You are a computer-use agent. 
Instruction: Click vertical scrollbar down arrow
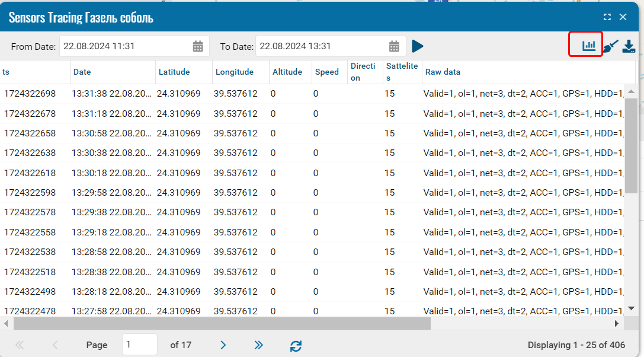tap(631, 308)
